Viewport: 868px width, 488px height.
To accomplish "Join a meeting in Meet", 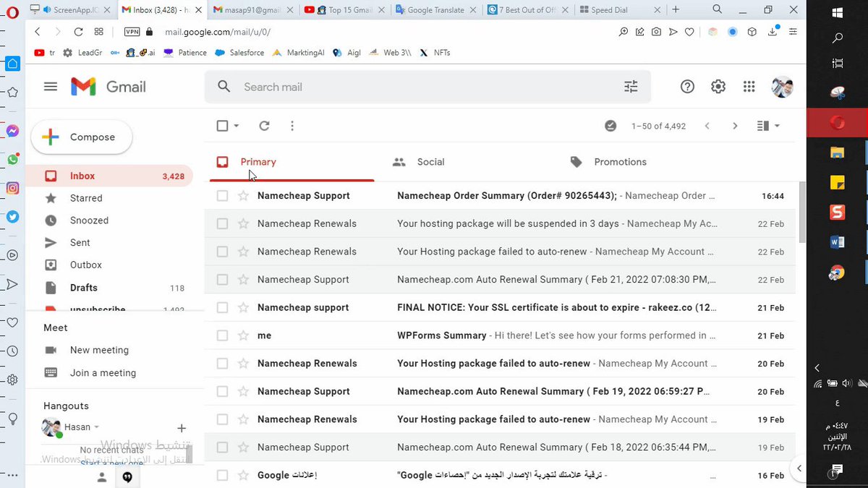I will pyautogui.click(x=103, y=373).
